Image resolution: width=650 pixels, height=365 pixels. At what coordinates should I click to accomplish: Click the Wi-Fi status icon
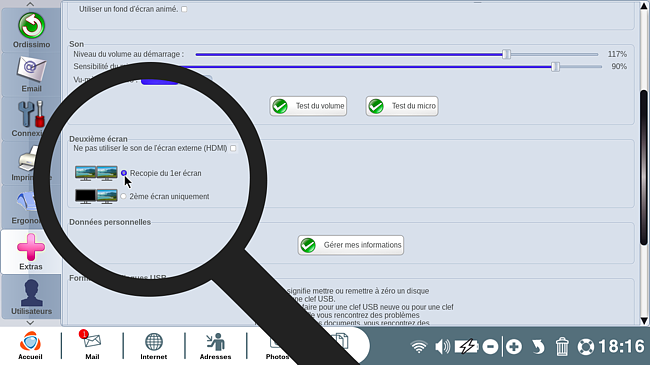click(419, 346)
